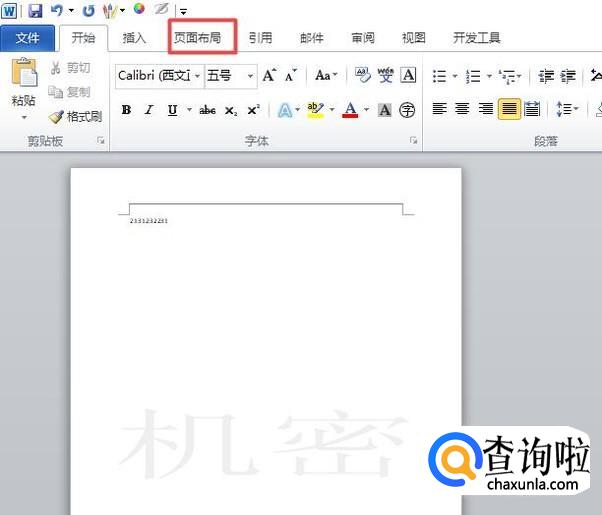Open the 文件 menu button

pos(28,38)
